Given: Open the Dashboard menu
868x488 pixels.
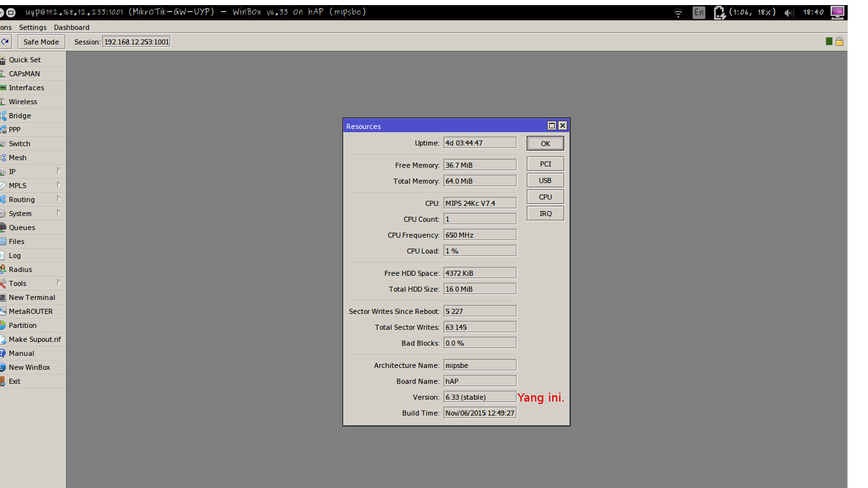Looking at the screenshot, I should tap(71, 27).
